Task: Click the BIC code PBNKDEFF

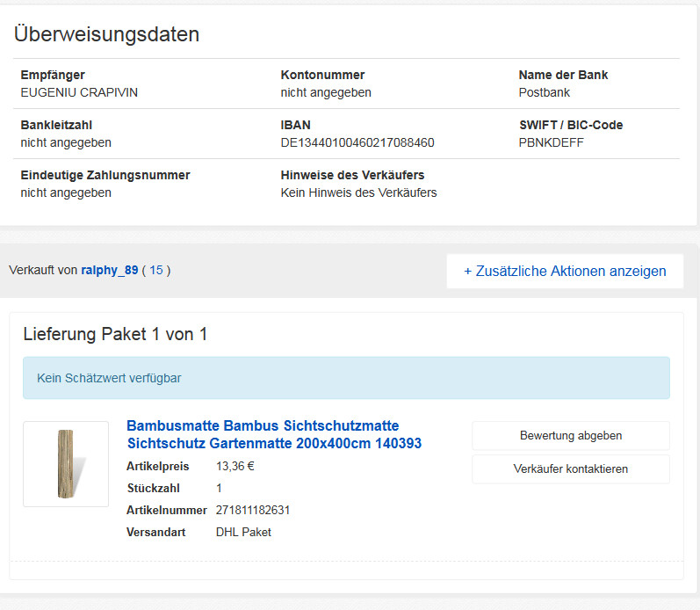Action: (x=552, y=142)
